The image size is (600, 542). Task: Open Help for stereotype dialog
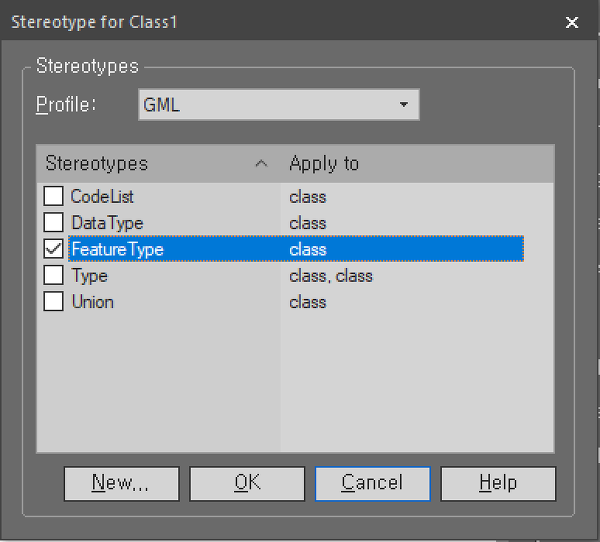point(498,483)
